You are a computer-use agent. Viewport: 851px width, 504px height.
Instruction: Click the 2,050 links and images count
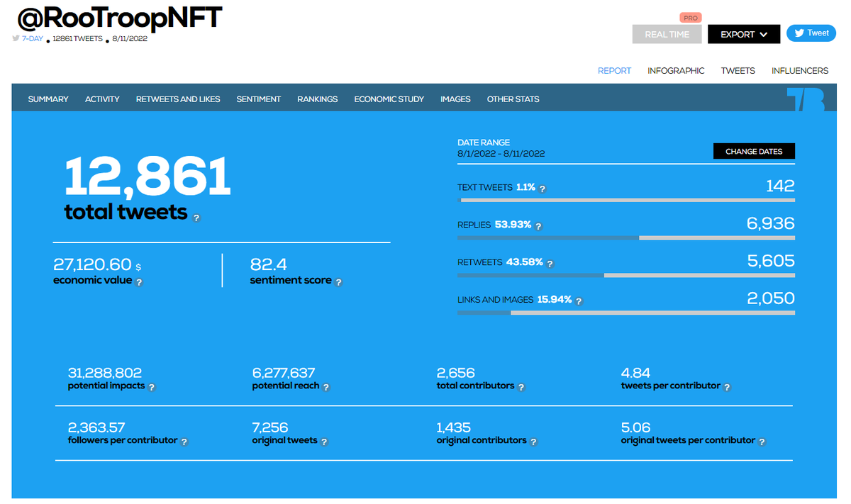click(x=771, y=298)
